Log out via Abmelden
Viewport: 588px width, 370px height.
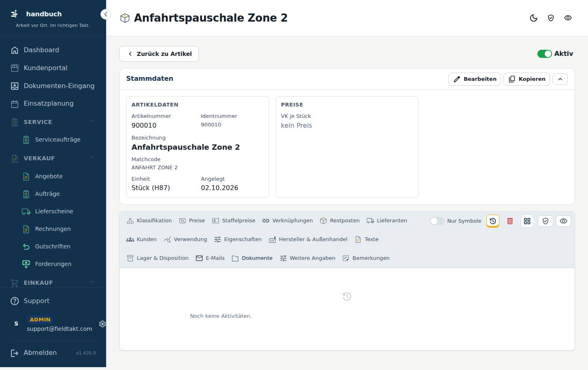(34, 353)
